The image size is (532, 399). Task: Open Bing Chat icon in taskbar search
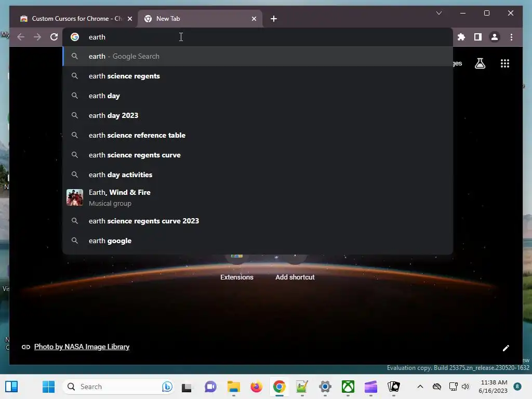pyautogui.click(x=167, y=387)
